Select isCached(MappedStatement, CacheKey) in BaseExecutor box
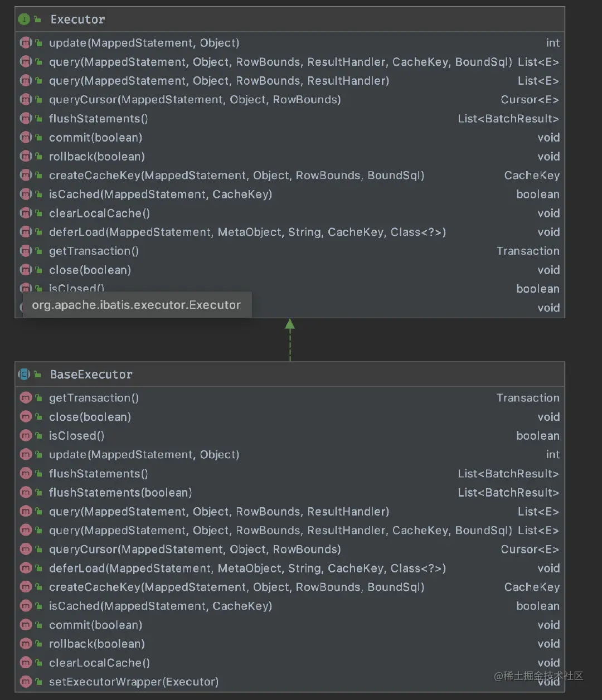This screenshot has height=700, width=602. pos(161,606)
